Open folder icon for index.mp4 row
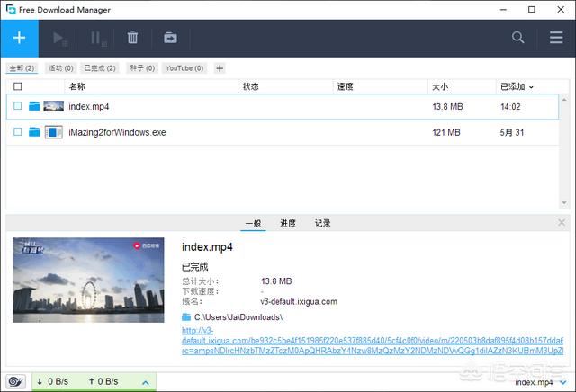The width and height of the screenshot is (576, 392). tap(34, 106)
